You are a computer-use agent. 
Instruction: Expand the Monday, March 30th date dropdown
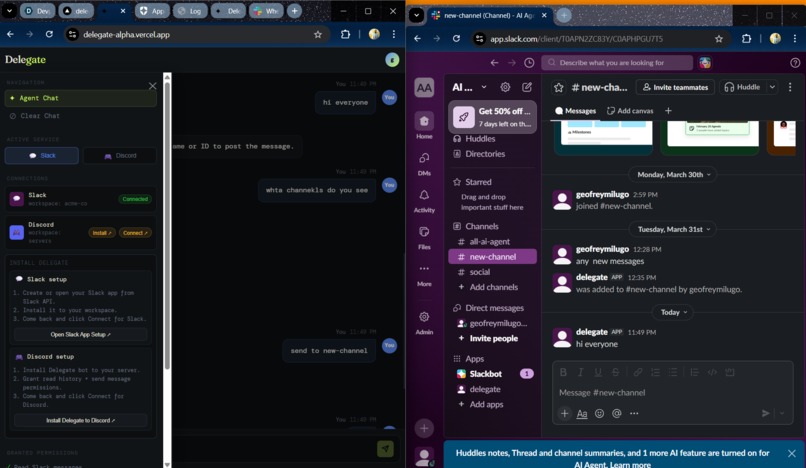tap(674, 175)
